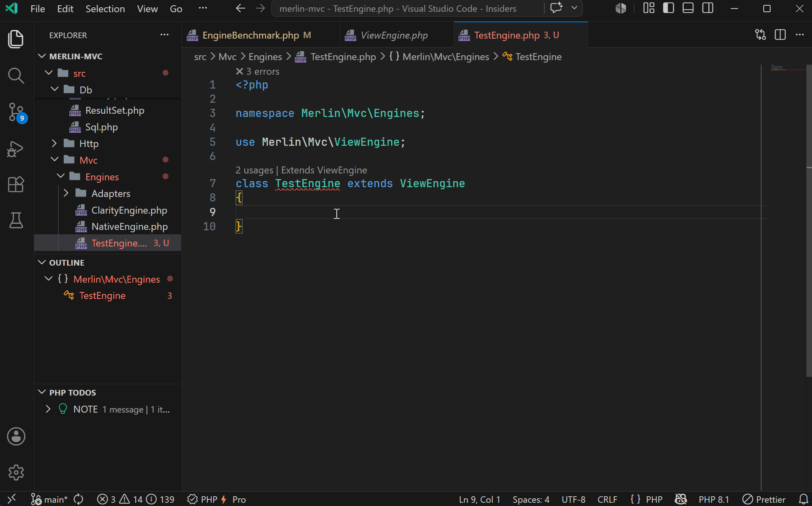The width and height of the screenshot is (812, 506).
Task: Open the Accounts menu icon
Action: pos(16,437)
